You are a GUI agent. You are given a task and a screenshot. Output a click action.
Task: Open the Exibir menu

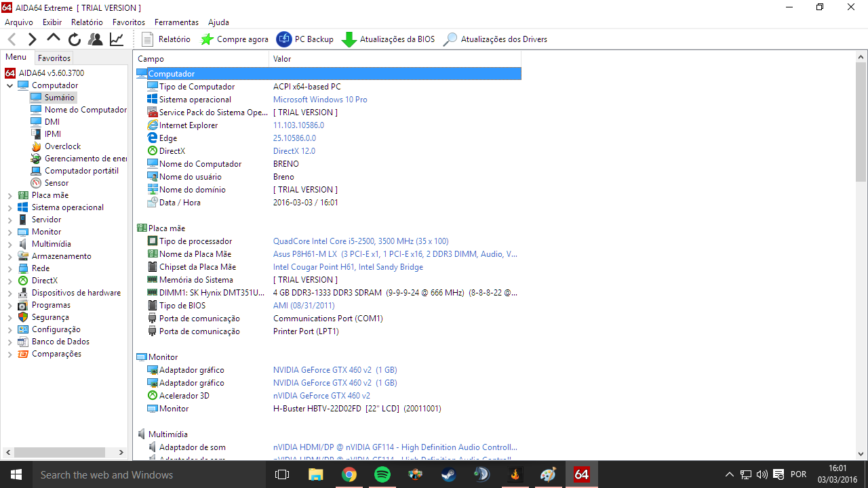click(x=52, y=22)
